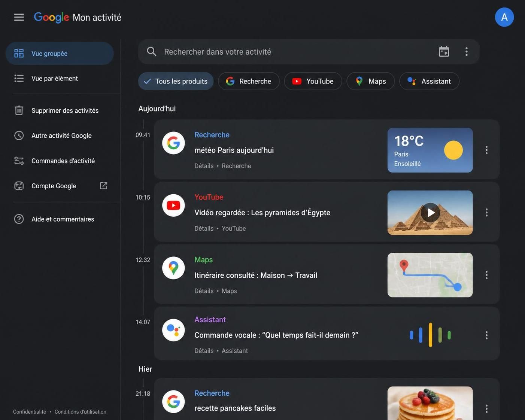Click the help question mark icon

[x=19, y=219]
